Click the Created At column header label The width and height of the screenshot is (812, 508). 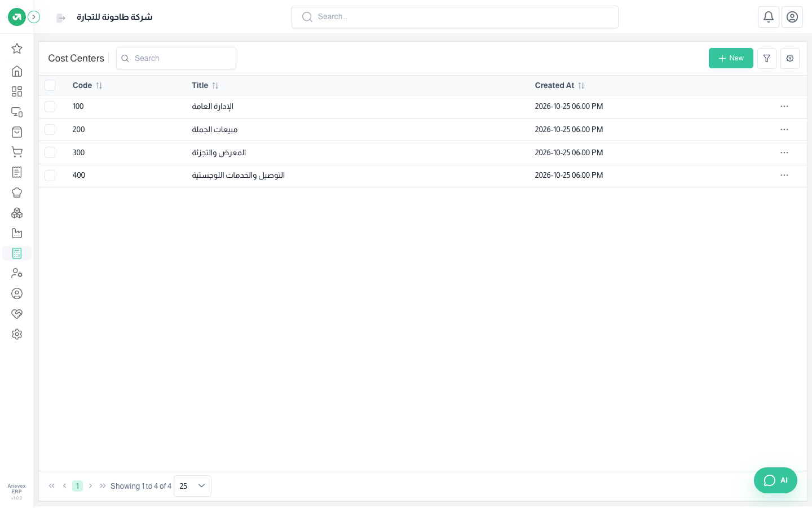point(555,85)
